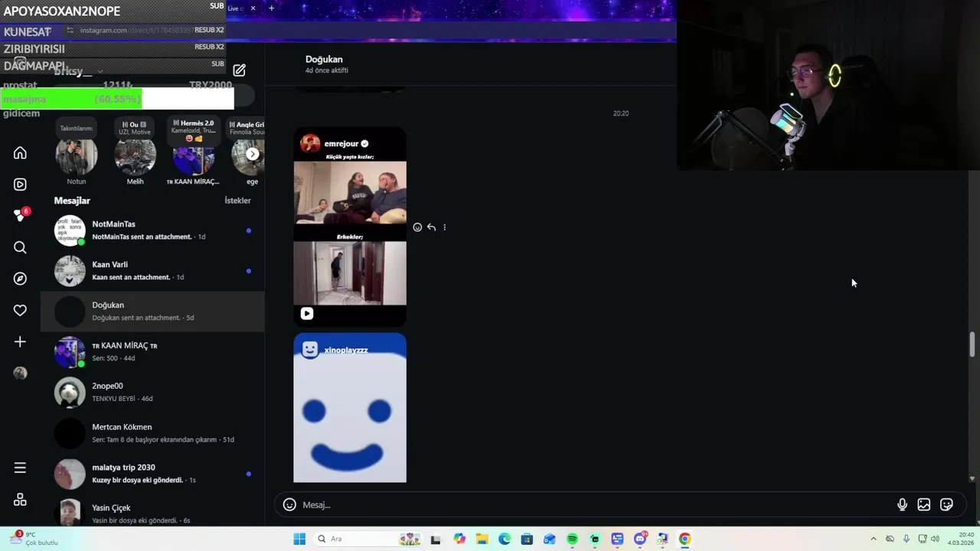This screenshot has height=551, width=980.
Task: Open Doğukan's profile from chat header
Action: point(324,60)
